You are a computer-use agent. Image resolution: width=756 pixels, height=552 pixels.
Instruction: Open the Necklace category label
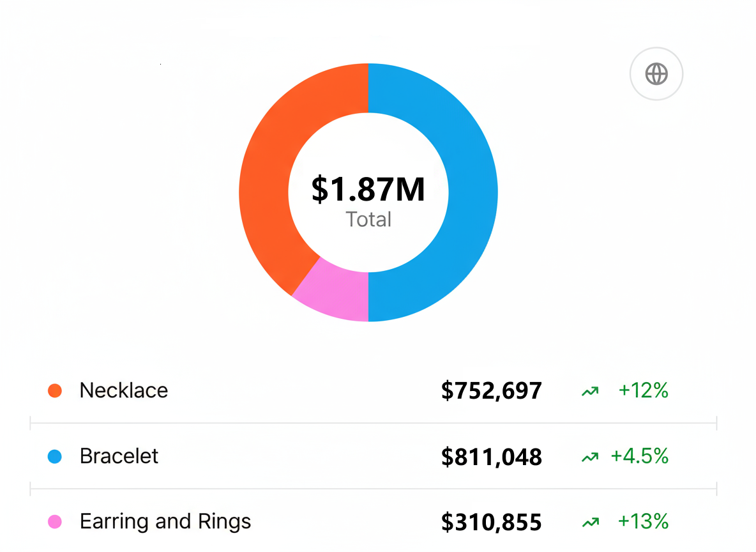pos(124,390)
